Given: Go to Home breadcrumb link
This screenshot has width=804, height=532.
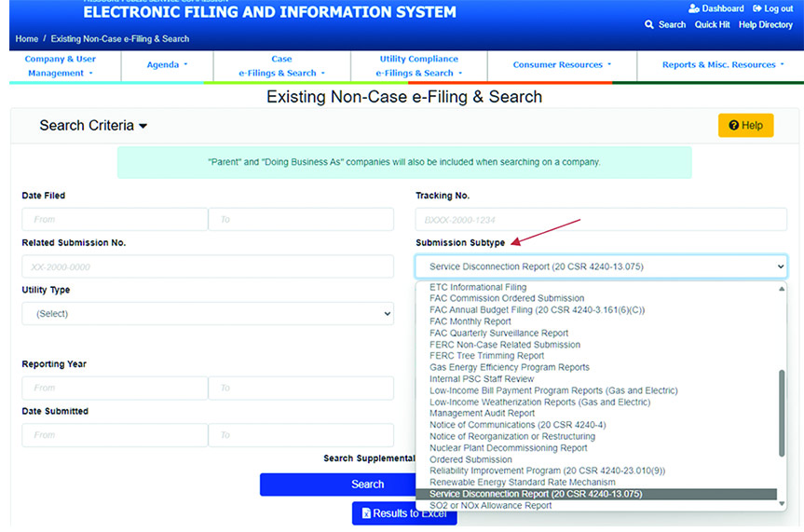Looking at the screenshot, I should coord(27,39).
